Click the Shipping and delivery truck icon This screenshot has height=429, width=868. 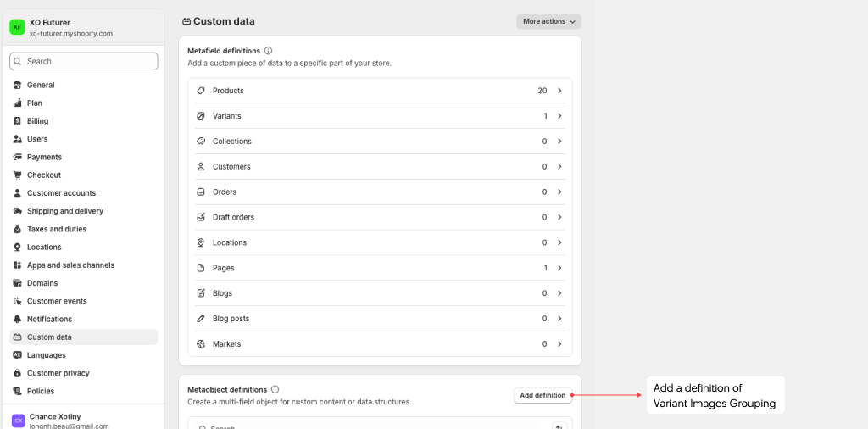18,211
